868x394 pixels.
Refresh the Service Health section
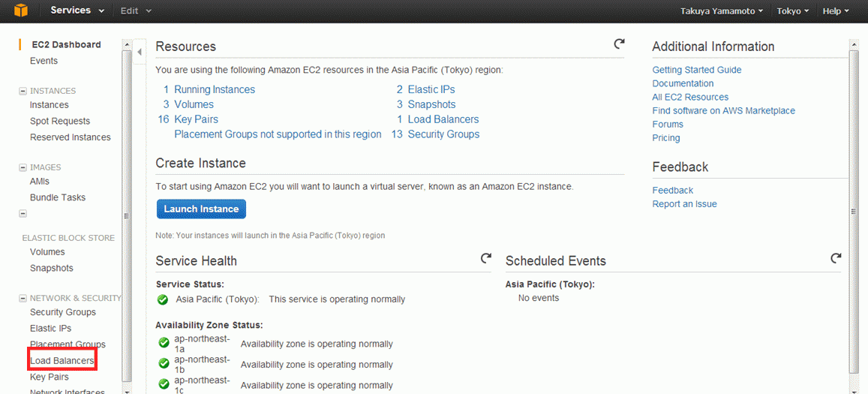pos(485,258)
